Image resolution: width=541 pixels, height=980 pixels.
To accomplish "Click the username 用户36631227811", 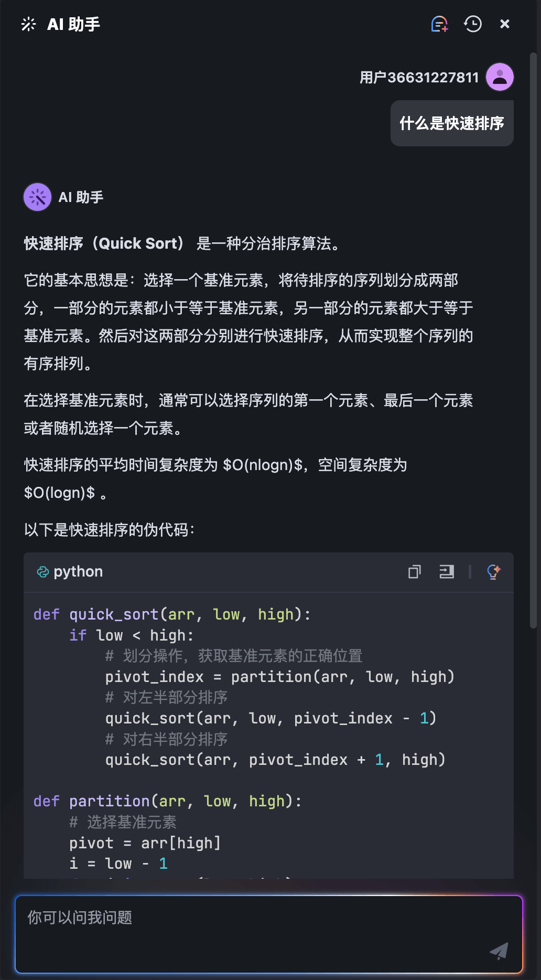I will [x=419, y=78].
